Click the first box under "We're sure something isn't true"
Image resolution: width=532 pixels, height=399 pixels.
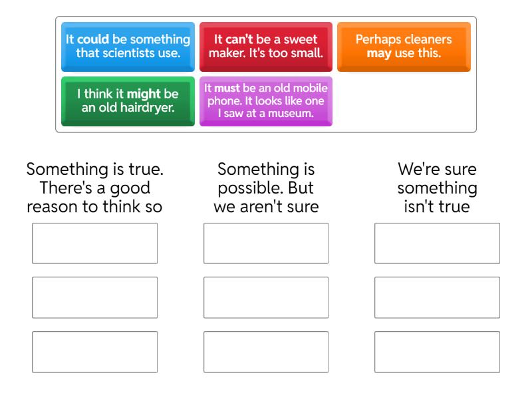pos(437,243)
